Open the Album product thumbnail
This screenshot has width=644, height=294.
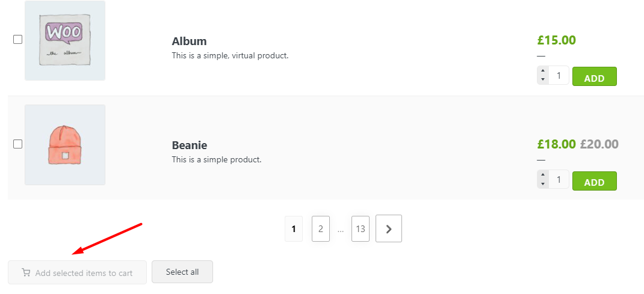click(x=65, y=40)
